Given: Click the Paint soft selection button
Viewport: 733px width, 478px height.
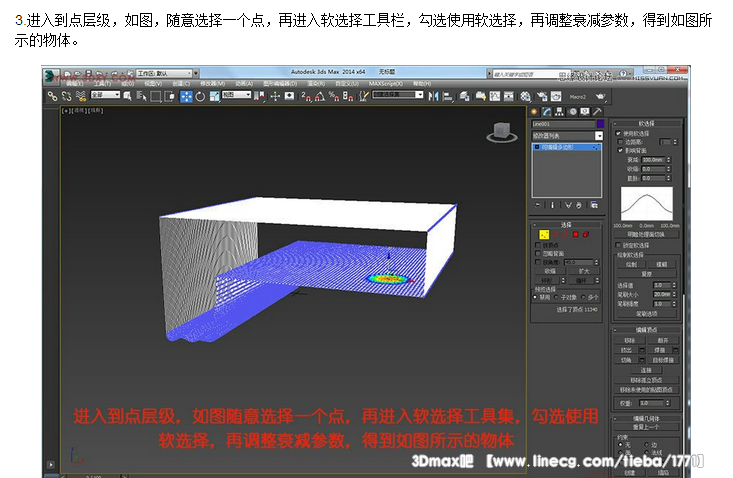Looking at the screenshot, I should [x=631, y=264].
